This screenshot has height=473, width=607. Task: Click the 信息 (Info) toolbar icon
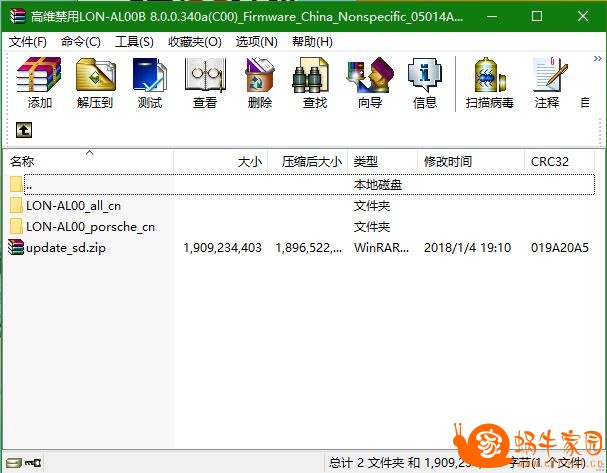tap(425, 75)
